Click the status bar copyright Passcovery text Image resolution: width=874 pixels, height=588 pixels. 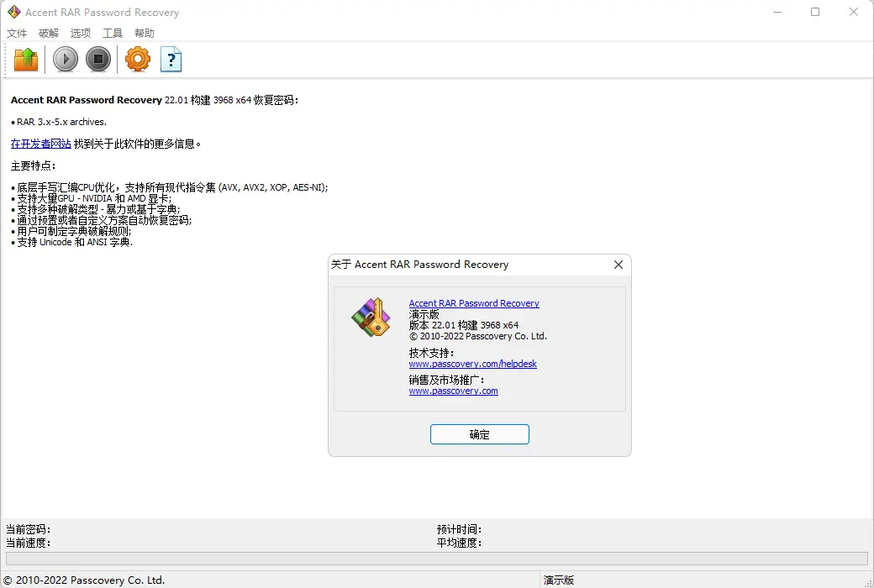84,580
